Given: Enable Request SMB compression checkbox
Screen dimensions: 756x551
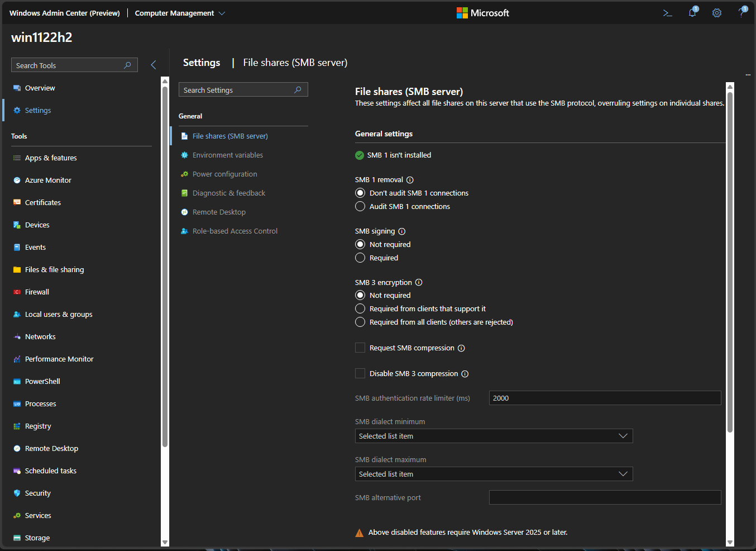Looking at the screenshot, I should [x=360, y=348].
